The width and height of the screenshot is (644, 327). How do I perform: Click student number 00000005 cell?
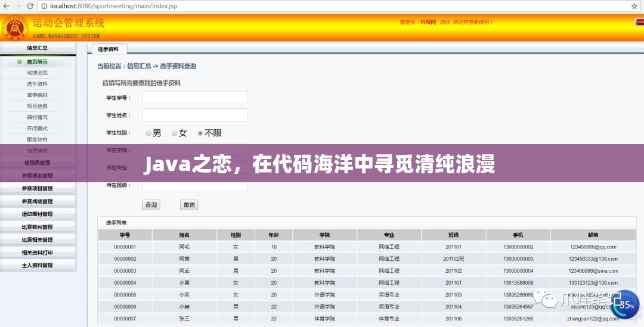125,295
